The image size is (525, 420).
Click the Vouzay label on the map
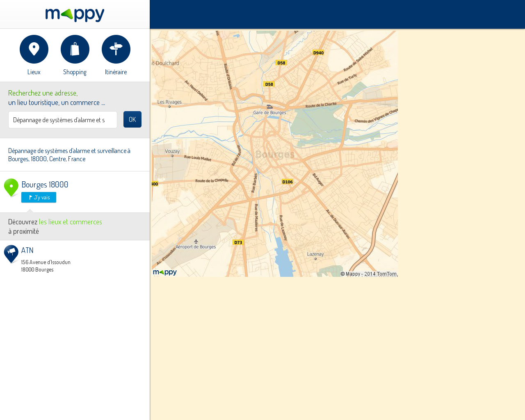point(172,151)
